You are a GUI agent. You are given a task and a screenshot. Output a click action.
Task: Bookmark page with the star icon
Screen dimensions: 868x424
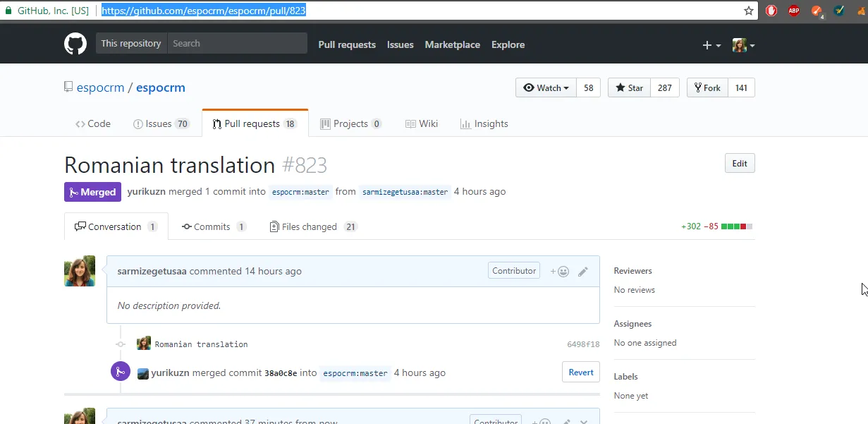point(749,11)
